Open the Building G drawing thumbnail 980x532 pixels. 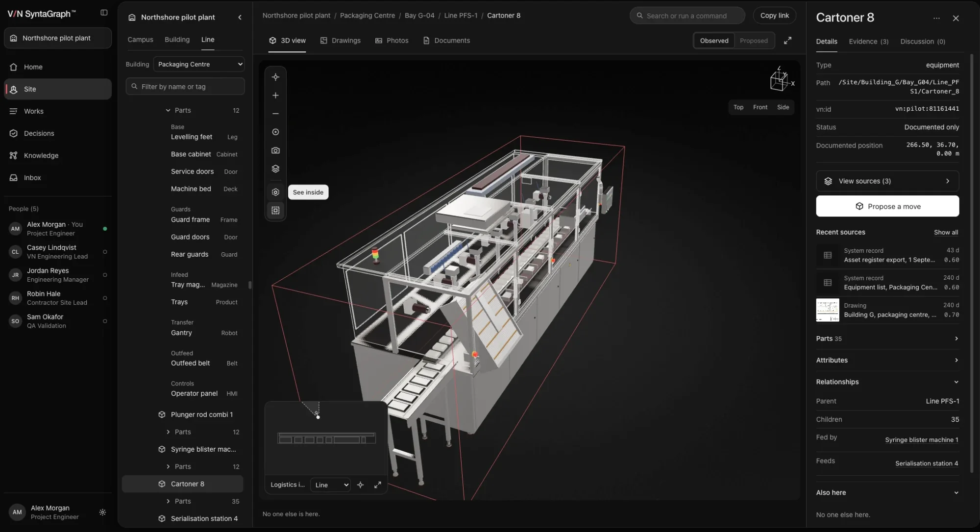(828, 310)
